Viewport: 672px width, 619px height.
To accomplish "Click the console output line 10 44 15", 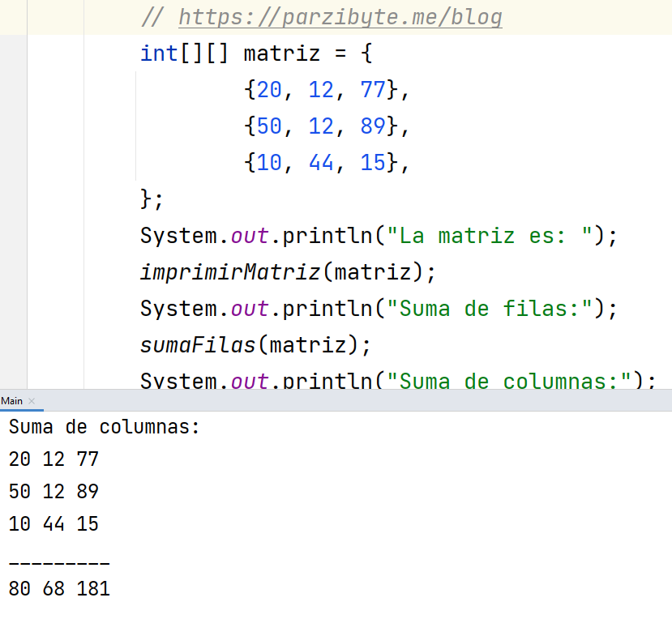I will (x=54, y=524).
